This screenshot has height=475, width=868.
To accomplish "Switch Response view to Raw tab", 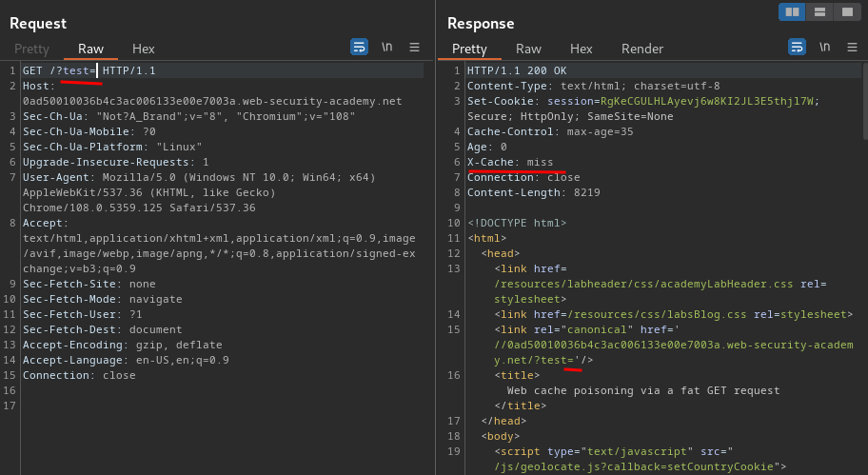I will click(x=528, y=49).
